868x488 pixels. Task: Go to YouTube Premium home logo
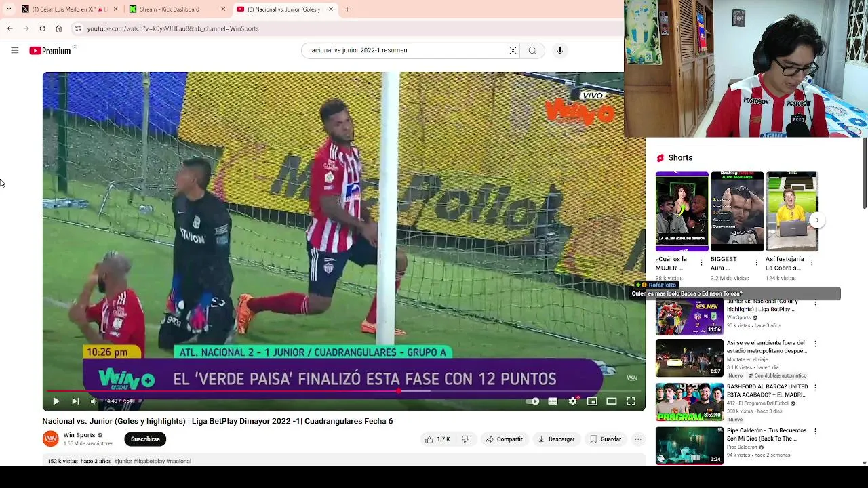[50, 51]
